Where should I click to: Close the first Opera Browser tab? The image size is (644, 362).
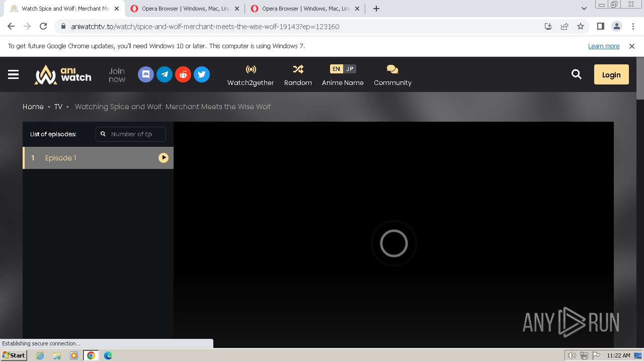tap(237, 9)
